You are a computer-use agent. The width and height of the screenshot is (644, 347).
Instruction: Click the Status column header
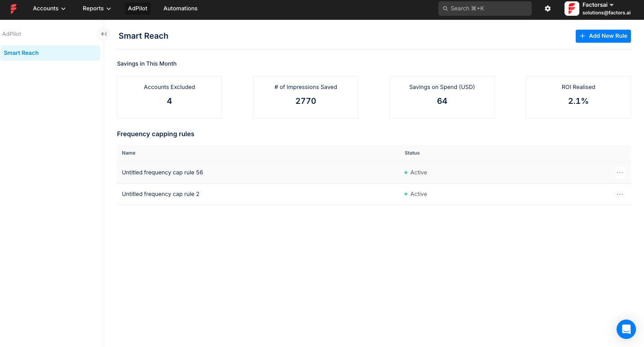tap(412, 153)
